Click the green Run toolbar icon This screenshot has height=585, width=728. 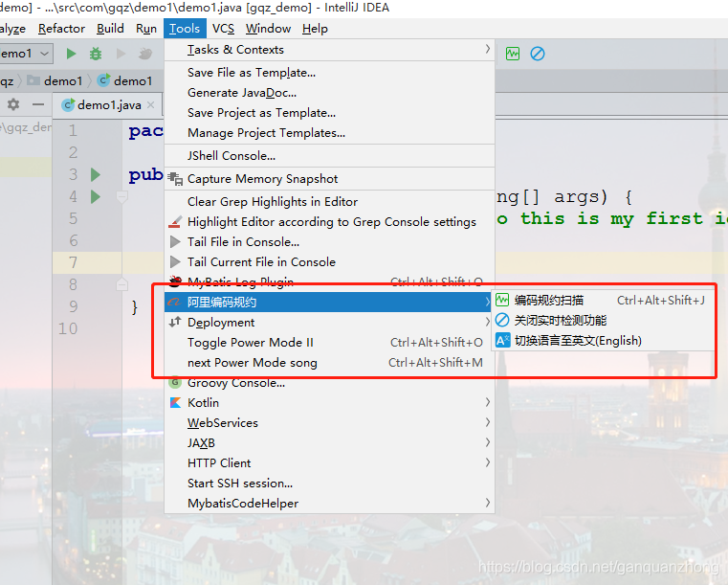tap(71, 54)
